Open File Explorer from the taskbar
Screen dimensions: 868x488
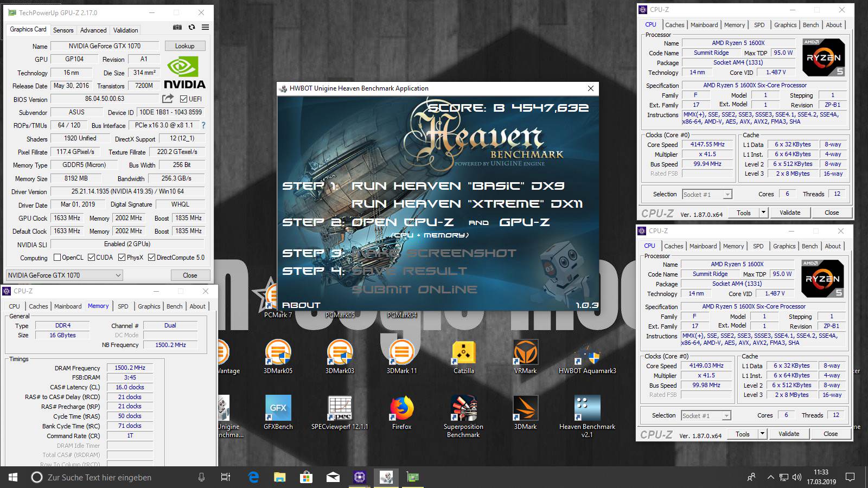pos(280,477)
